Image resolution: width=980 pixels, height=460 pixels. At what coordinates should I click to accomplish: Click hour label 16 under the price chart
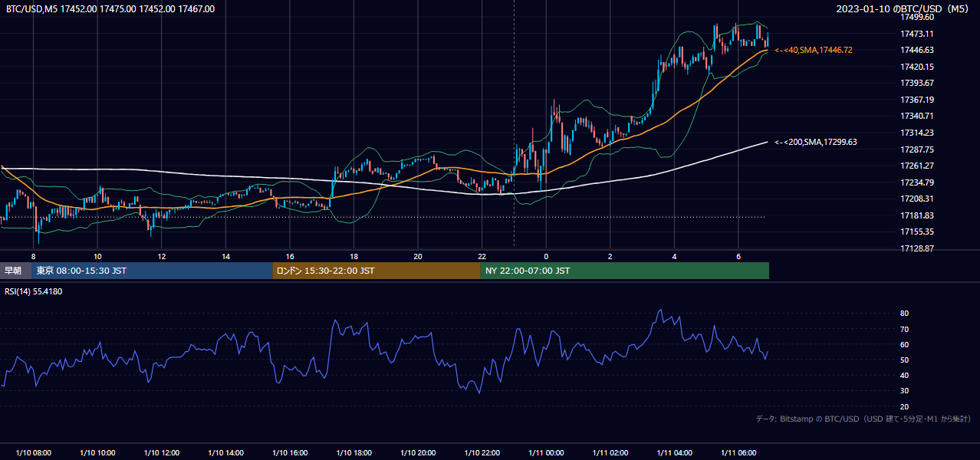tap(290, 256)
